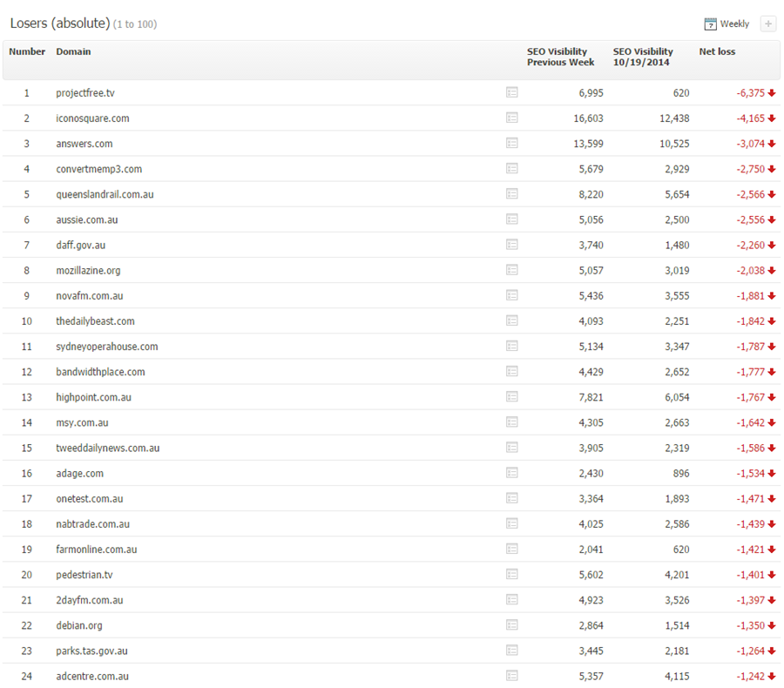Open the convertmemp3.com domain link
Viewport: 784px width, 688px height.
[x=98, y=169]
